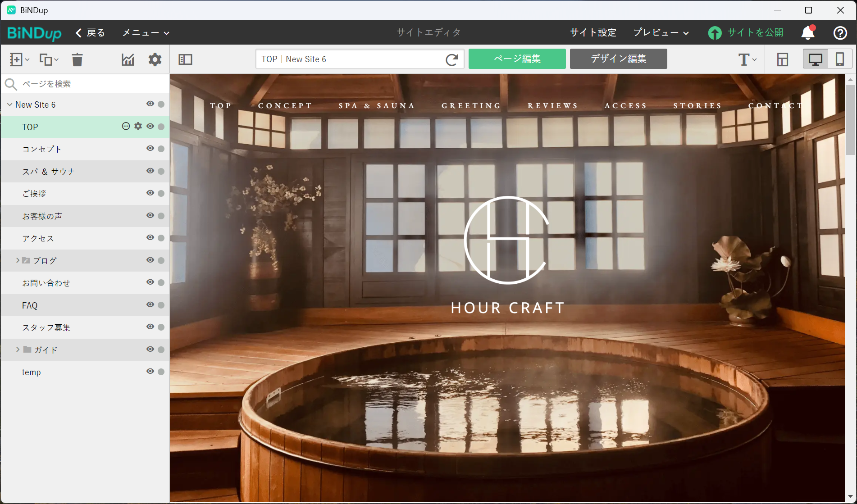857x504 pixels.
Task: Toggle visibility eye for お客様の声 page
Action: click(150, 216)
